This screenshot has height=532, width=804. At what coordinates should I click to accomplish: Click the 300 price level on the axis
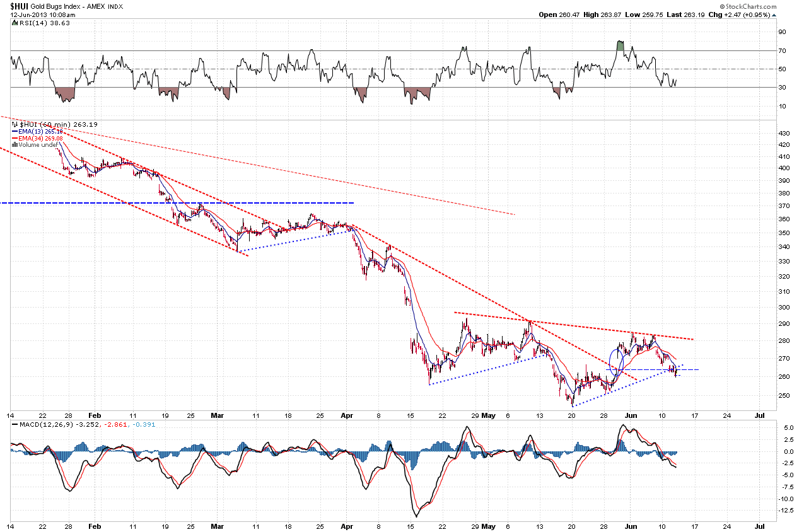783,308
